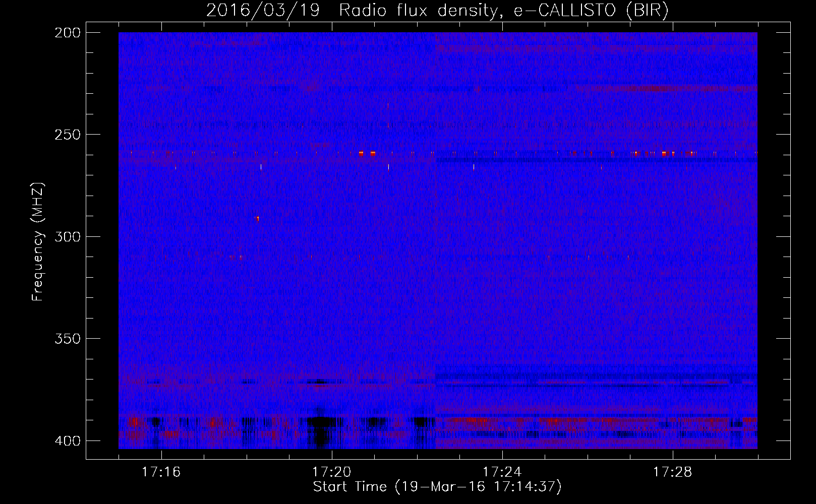Image resolution: width=816 pixels, height=504 pixels.
Task: Click the '350' frequency tick label
Action: pos(67,338)
